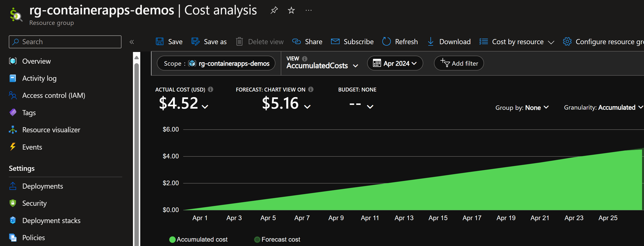Image resolution: width=644 pixels, height=246 pixels.
Task: Open the Cost by resource dropdown
Action: coord(517,41)
